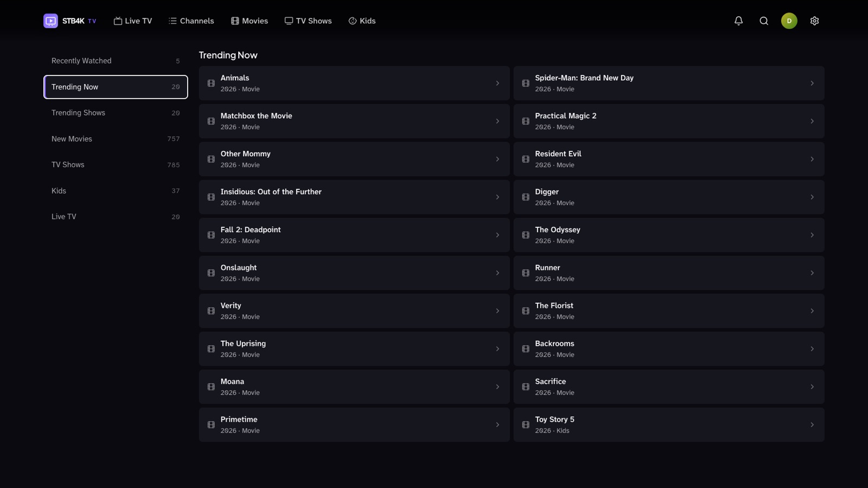
Task: Click film icon beside Moana
Action: (211, 387)
